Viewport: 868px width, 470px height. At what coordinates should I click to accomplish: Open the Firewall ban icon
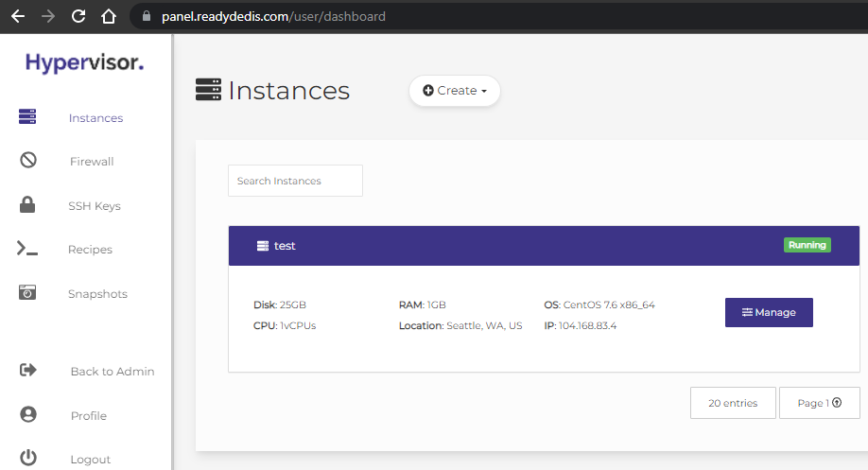(28, 160)
